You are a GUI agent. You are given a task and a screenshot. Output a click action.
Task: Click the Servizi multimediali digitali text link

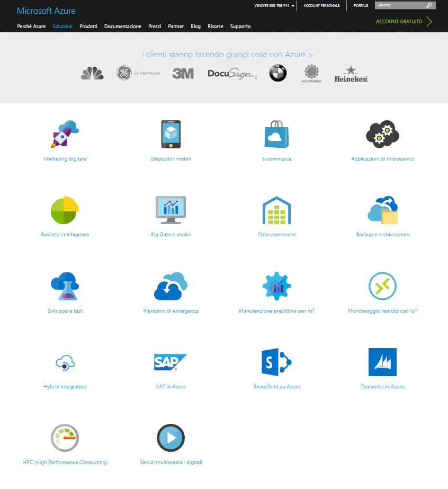pos(171,463)
